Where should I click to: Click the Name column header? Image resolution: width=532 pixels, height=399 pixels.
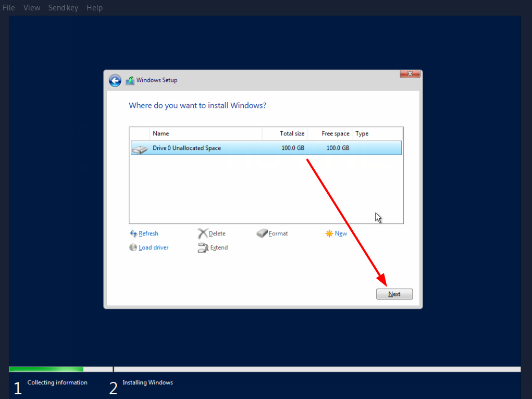click(206, 133)
